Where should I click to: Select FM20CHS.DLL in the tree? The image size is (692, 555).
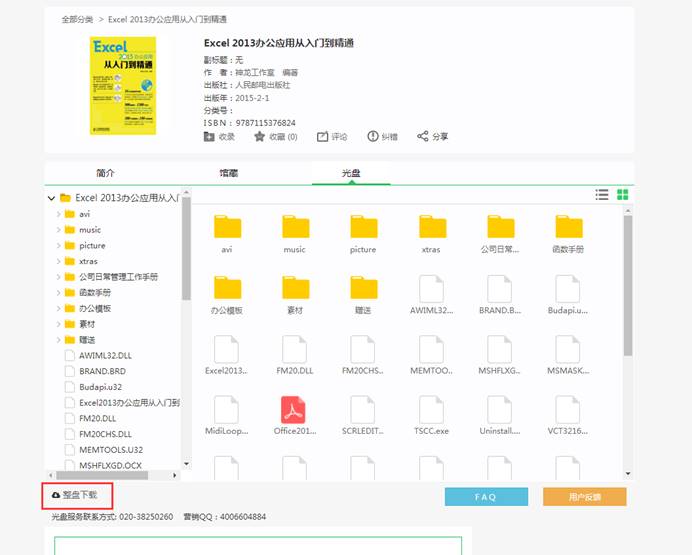click(105, 434)
